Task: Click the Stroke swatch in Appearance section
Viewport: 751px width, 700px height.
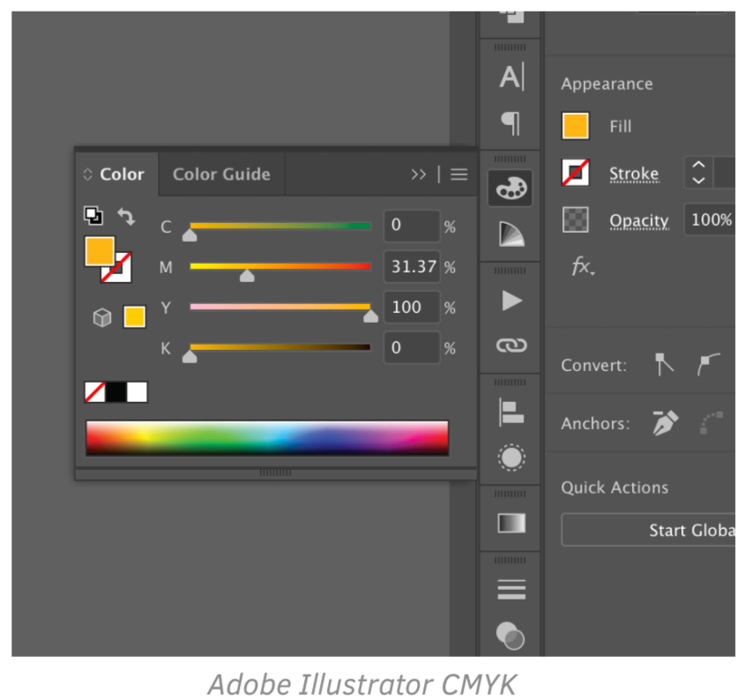Action: click(576, 173)
